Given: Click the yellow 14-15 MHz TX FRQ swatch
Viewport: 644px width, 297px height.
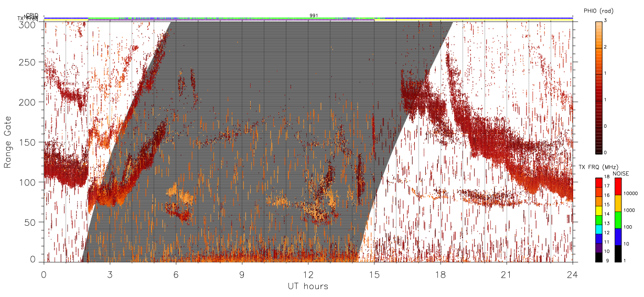Looking at the screenshot, I should click(x=598, y=210).
